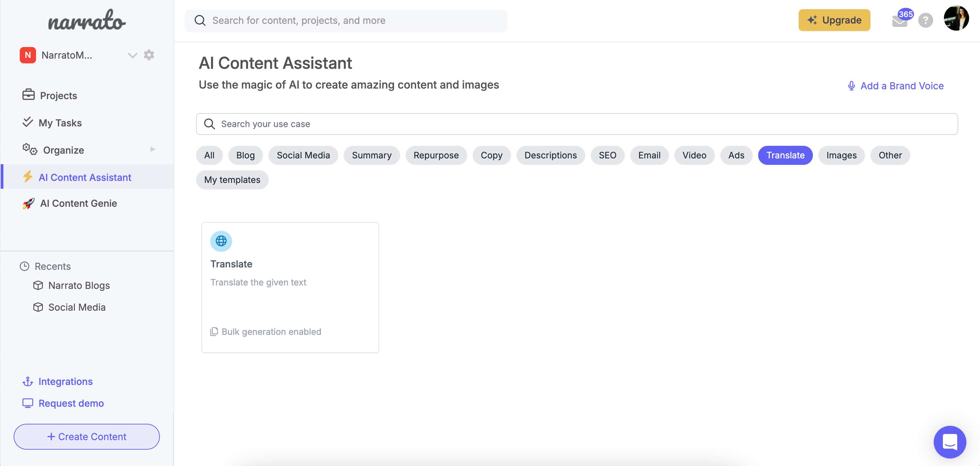Viewport: 980px width, 466px height.
Task: Open Social Media recent project
Action: 77,307
